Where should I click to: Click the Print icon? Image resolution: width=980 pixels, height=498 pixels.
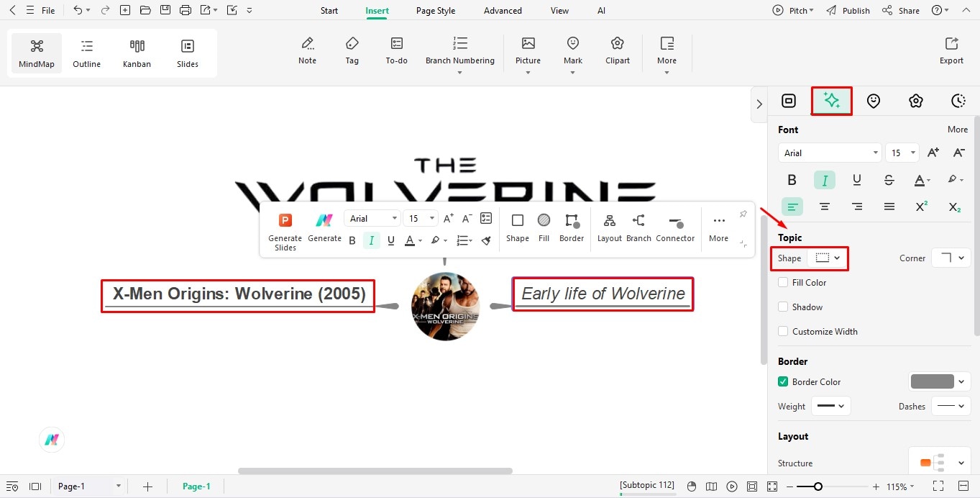click(186, 10)
